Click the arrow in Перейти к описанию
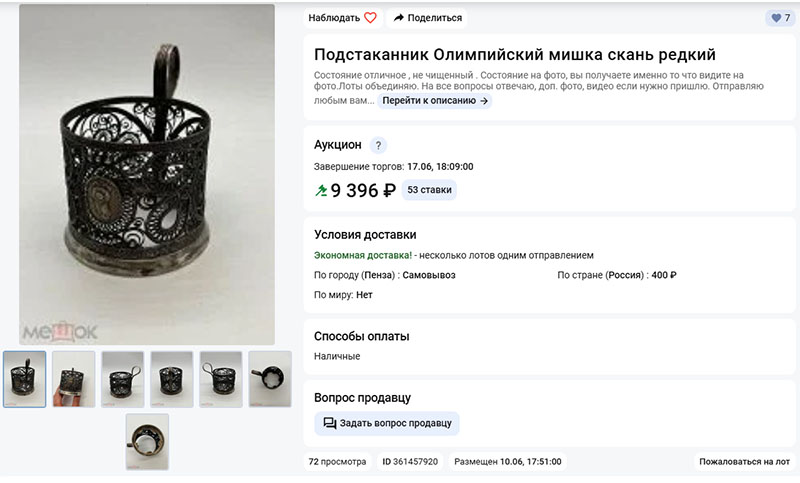The image size is (800, 483). pyautogui.click(x=484, y=101)
